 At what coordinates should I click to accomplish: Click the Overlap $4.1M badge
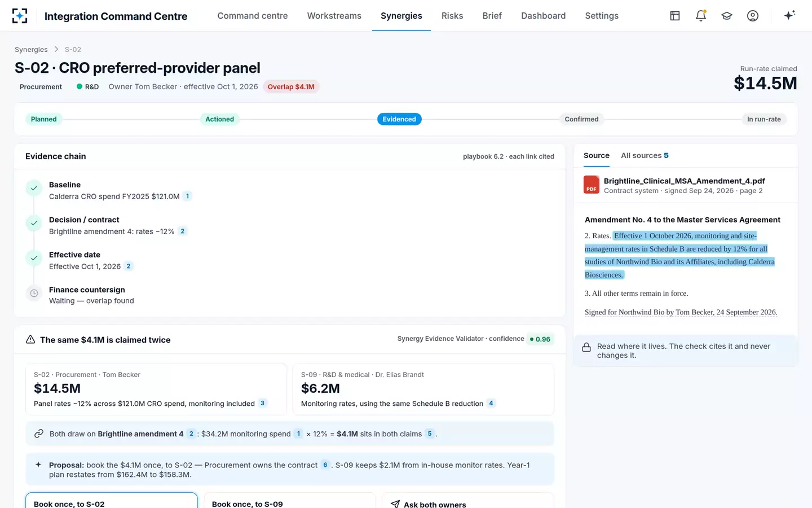pos(291,87)
